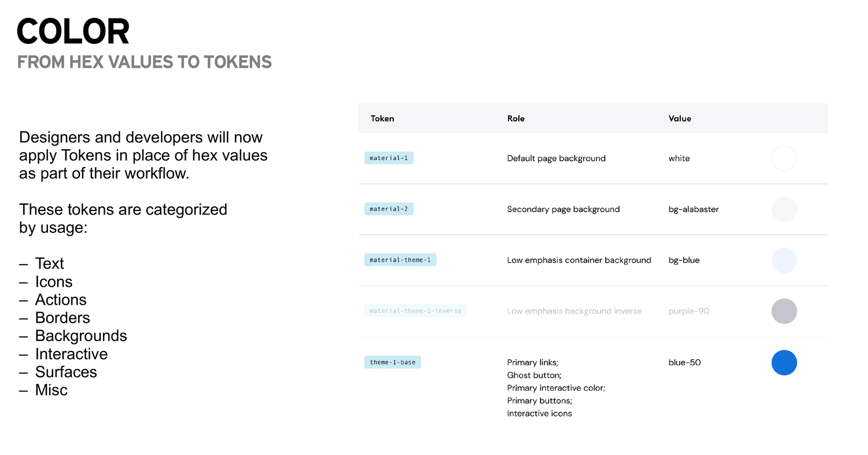Pick the purple-90 gray swatch circle

784,311
